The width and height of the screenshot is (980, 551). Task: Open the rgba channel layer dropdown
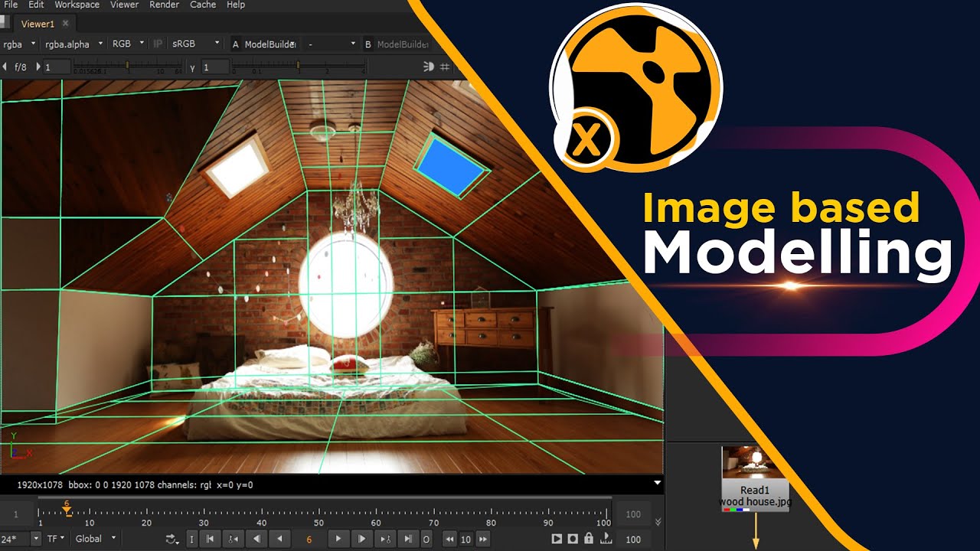tap(19, 44)
